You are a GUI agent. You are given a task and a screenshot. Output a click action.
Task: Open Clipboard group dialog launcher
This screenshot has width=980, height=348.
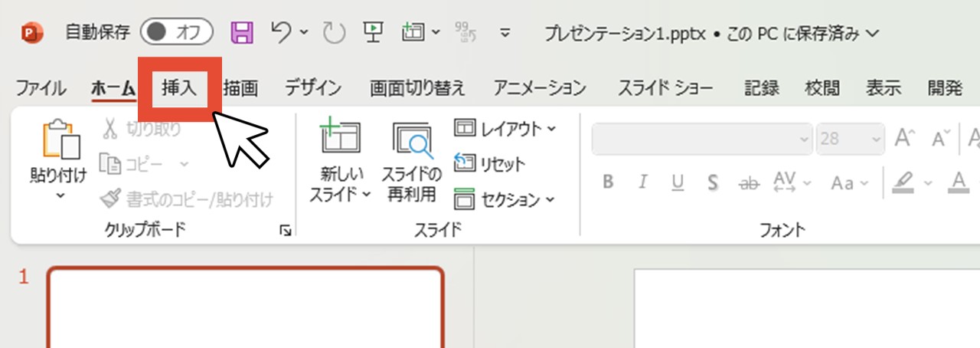pos(285,230)
